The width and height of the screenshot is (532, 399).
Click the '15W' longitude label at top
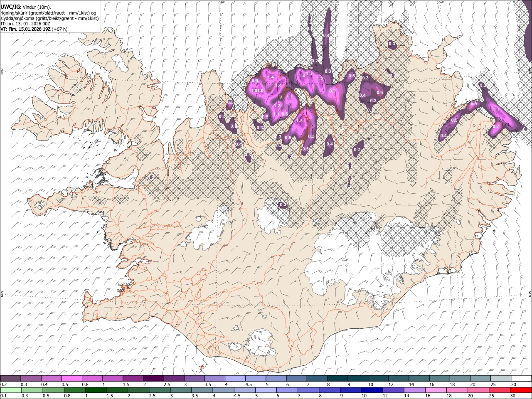pos(440,2)
